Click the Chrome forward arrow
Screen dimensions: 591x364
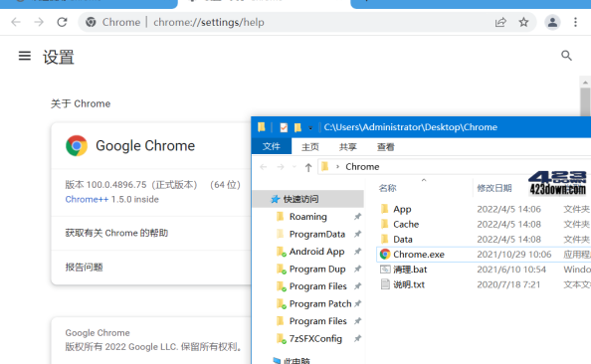(39, 22)
